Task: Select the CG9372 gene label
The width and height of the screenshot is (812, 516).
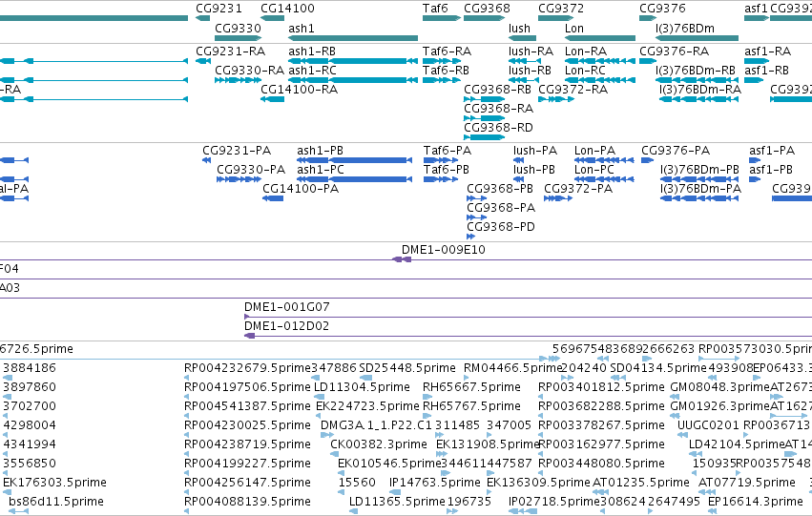Action: pyautogui.click(x=561, y=9)
